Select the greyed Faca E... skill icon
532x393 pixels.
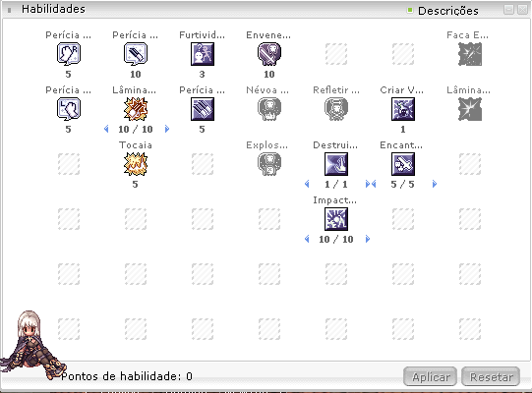pyautogui.click(x=470, y=54)
